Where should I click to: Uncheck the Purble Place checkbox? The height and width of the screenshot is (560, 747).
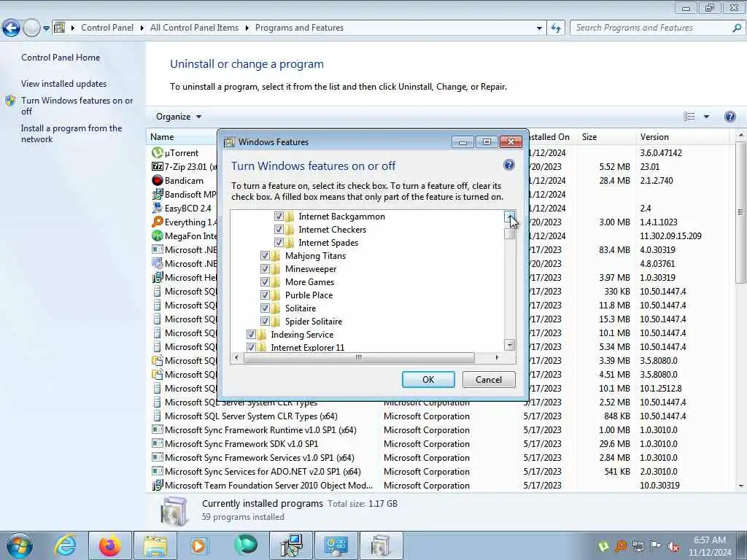pos(265,295)
